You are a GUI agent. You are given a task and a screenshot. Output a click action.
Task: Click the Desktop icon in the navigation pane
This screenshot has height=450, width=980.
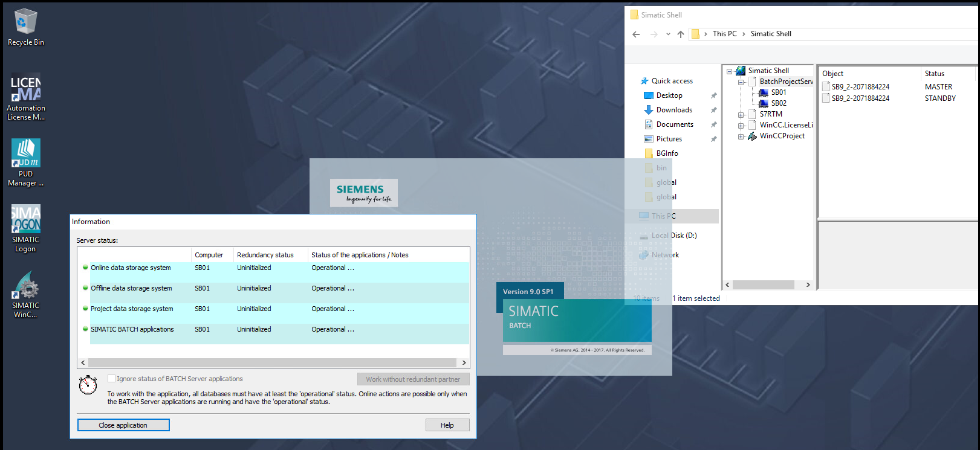(649, 95)
